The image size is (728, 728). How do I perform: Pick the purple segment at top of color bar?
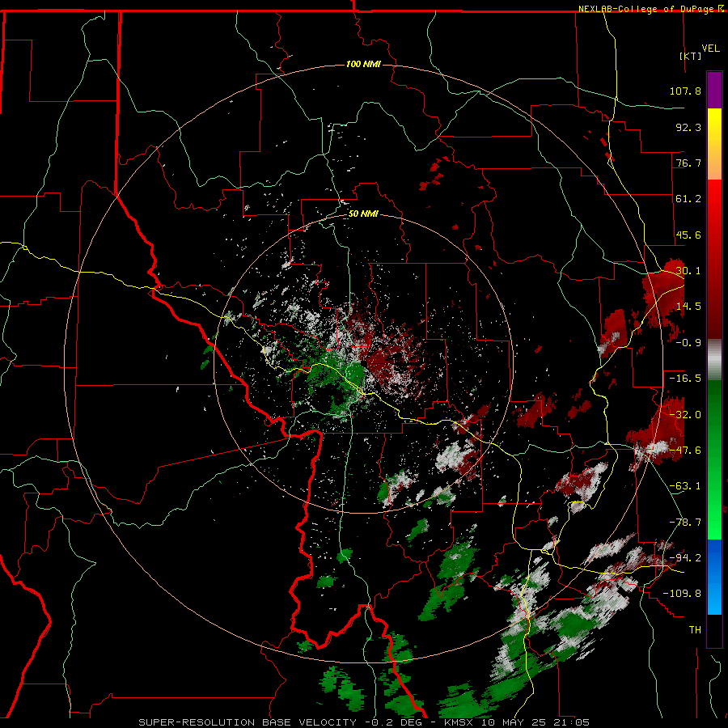714,90
